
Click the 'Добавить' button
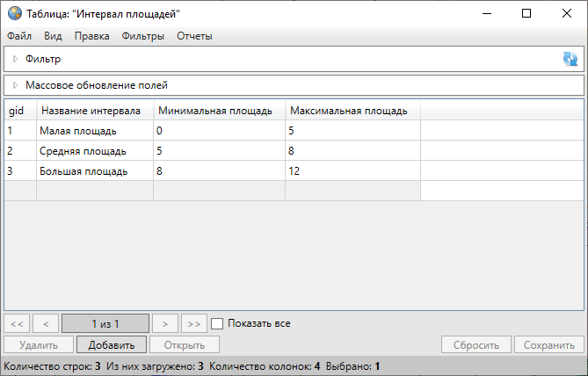[111, 345]
